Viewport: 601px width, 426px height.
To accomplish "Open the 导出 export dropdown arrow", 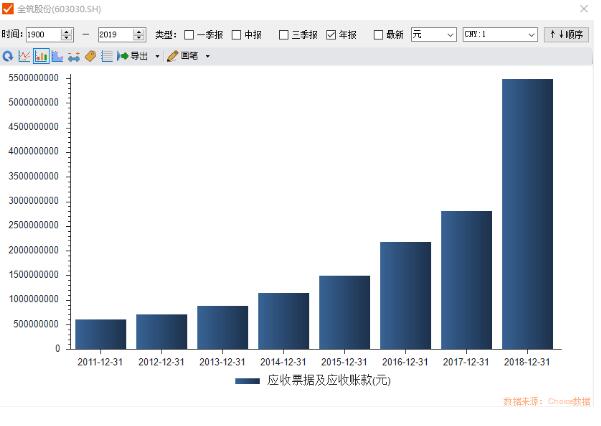I will [157, 56].
